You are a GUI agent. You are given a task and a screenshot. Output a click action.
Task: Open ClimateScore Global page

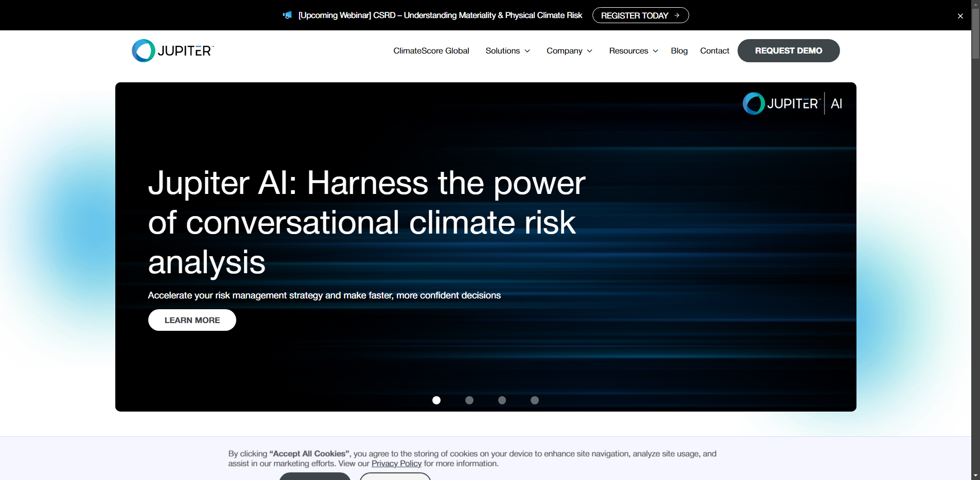(x=431, y=50)
